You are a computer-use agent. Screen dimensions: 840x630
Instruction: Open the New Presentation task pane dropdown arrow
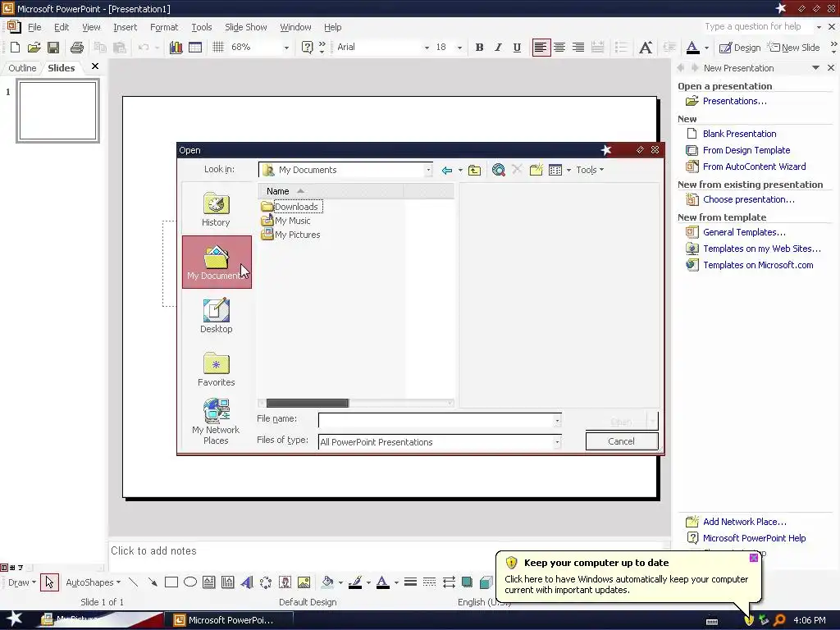click(815, 68)
